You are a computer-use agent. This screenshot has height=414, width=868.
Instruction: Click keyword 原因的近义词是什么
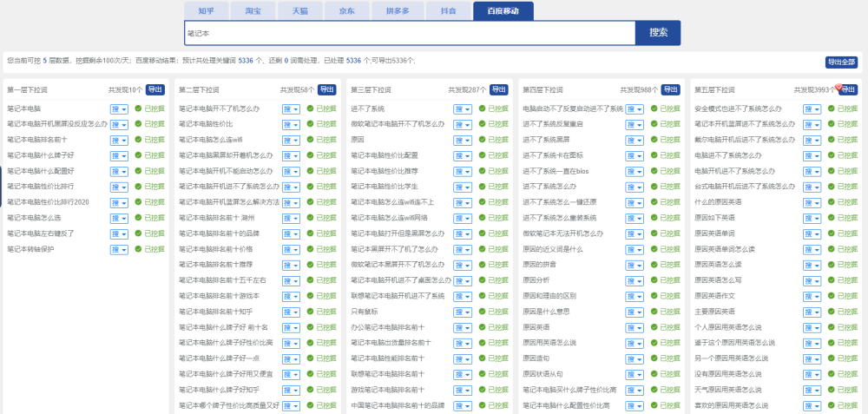point(552,249)
